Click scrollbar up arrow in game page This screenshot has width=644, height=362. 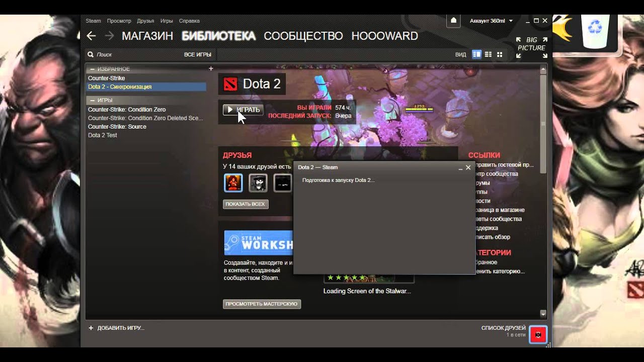pyautogui.click(x=543, y=69)
